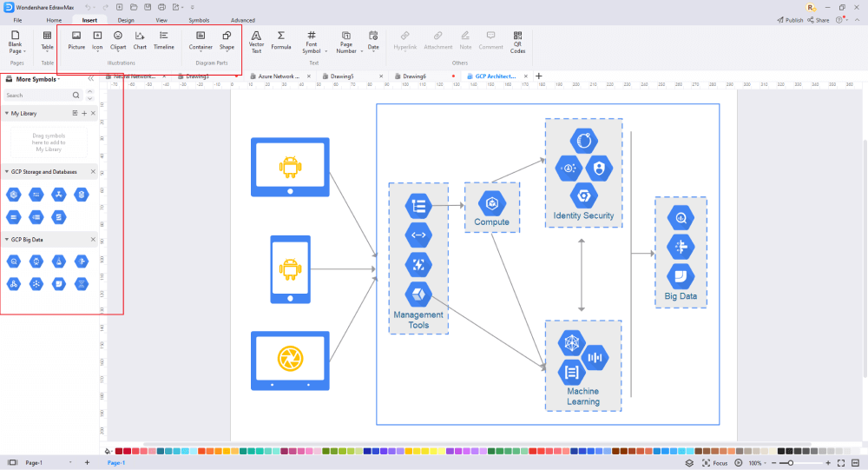Image resolution: width=868 pixels, height=470 pixels.
Task: Switch to the Symbols ribbon tab
Action: coord(199,20)
